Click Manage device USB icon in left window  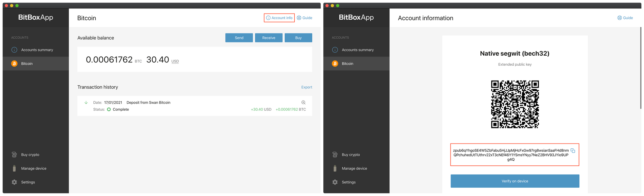pos(14,168)
